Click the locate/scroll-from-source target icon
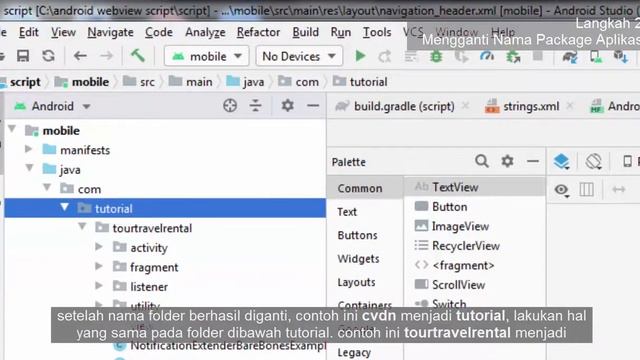 coord(230,106)
